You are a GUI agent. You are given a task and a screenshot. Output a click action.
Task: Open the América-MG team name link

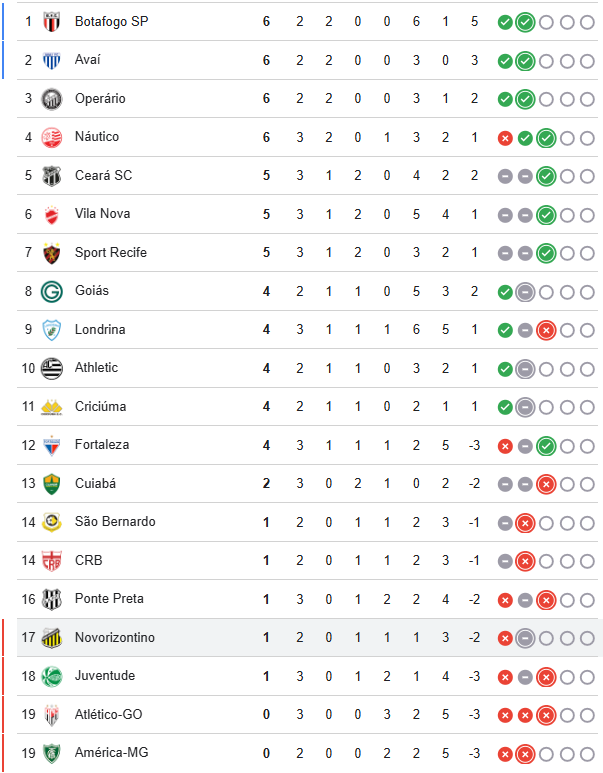click(111, 752)
